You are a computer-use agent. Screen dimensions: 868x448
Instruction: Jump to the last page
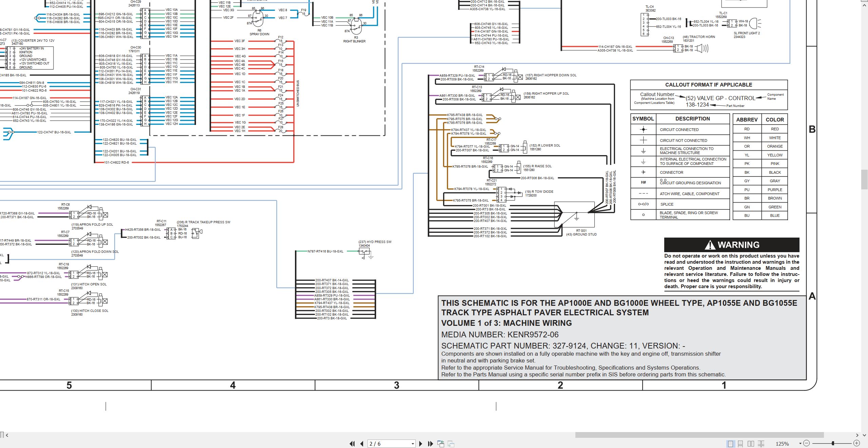click(431, 444)
